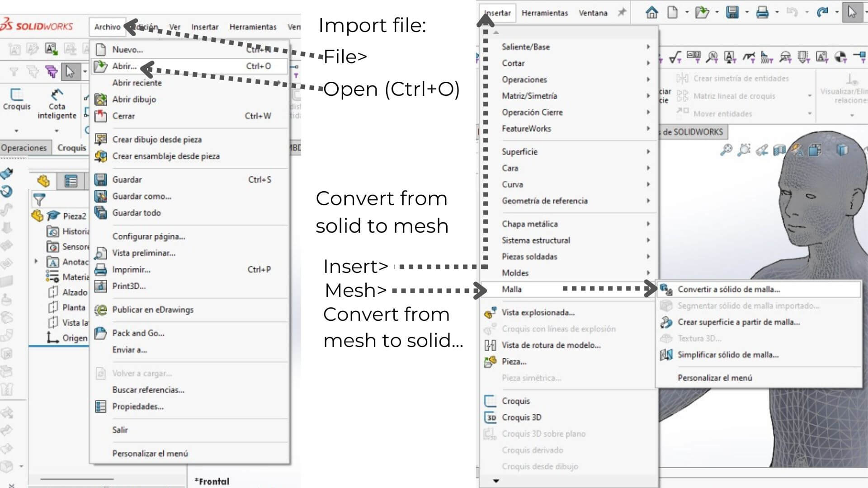Image resolution: width=868 pixels, height=488 pixels.
Task: Select the Operaciones tab
Action: pos(24,147)
